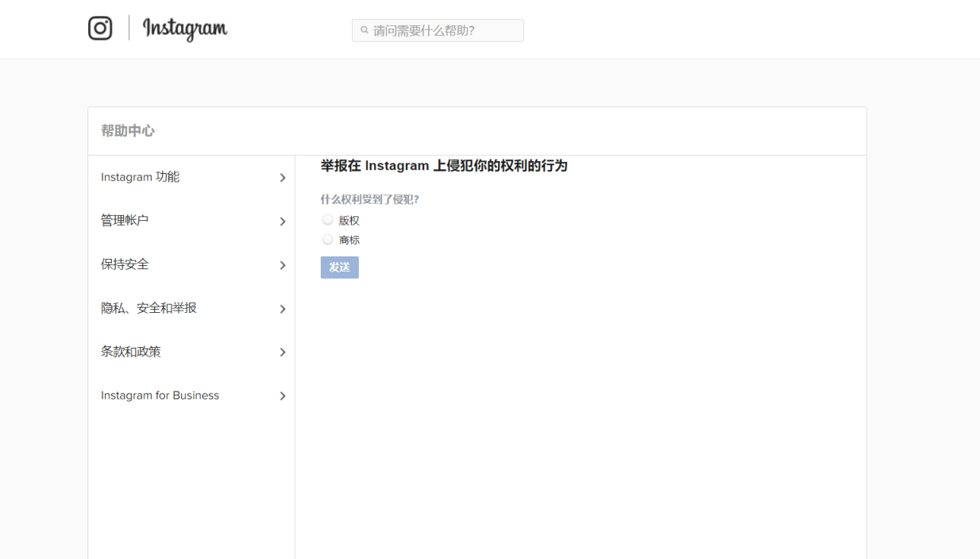Click the magnifier icon in the search box

[362, 30]
